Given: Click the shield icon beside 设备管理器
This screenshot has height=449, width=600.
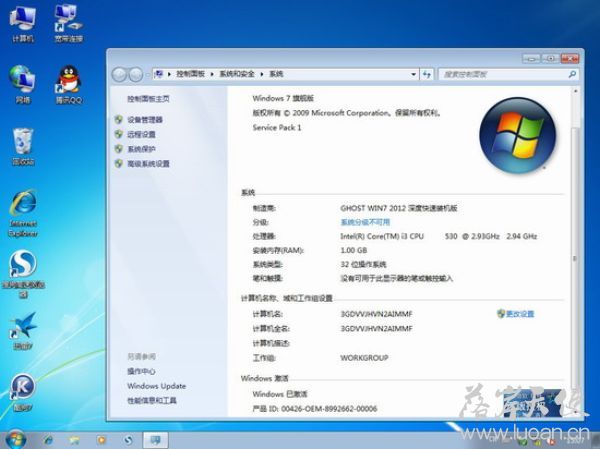Looking at the screenshot, I should pos(119,120).
